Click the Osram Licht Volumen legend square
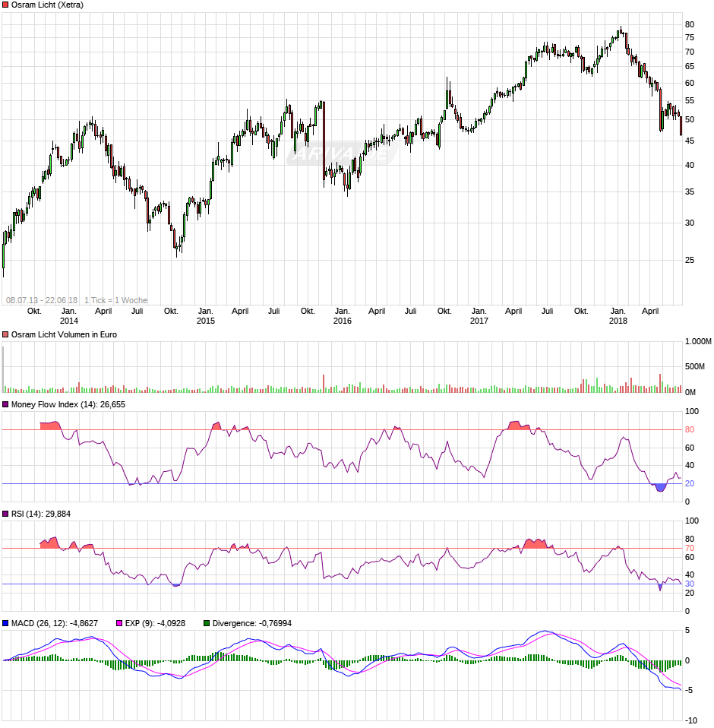Image resolution: width=714 pixels, height=728 pixels. (x=5, y=335)
